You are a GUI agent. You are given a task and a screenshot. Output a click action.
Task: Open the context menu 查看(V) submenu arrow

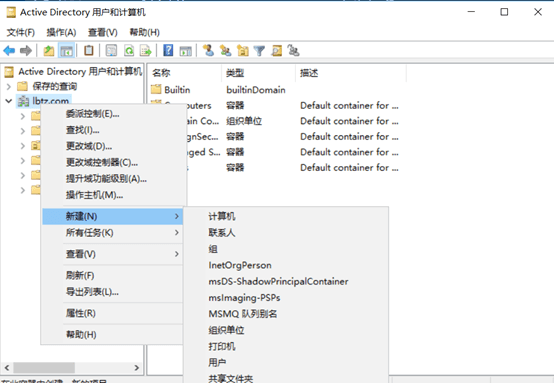coord(177,254)
